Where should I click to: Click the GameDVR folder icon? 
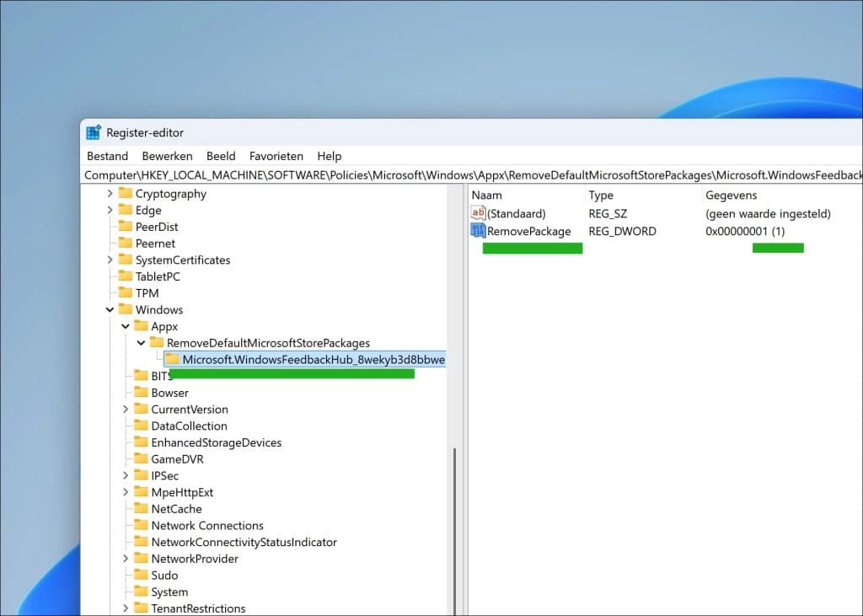pos(142,458)
